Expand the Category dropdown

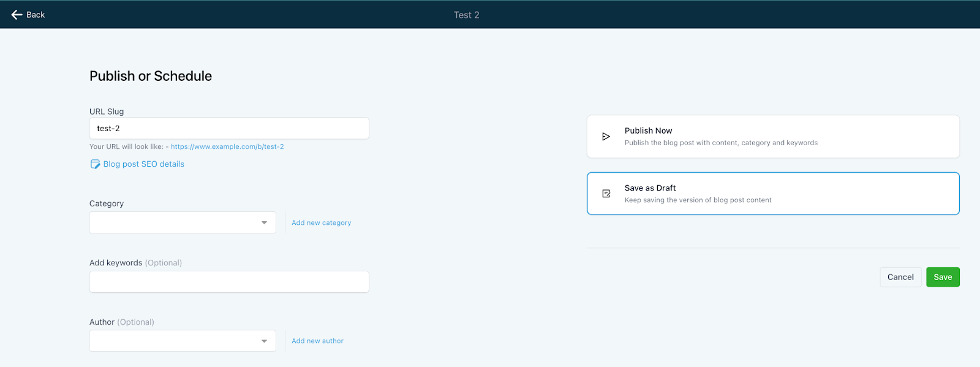click(x=183, y=222)
